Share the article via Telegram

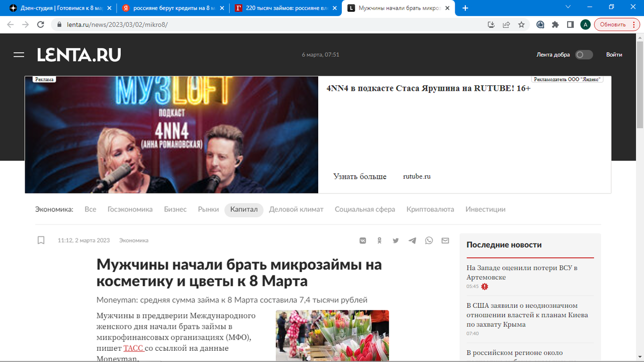pos(412,240)
